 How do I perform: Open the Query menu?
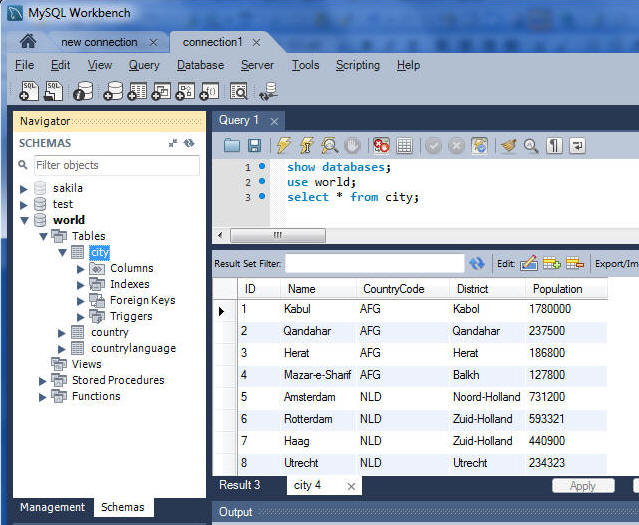[144, 65]
